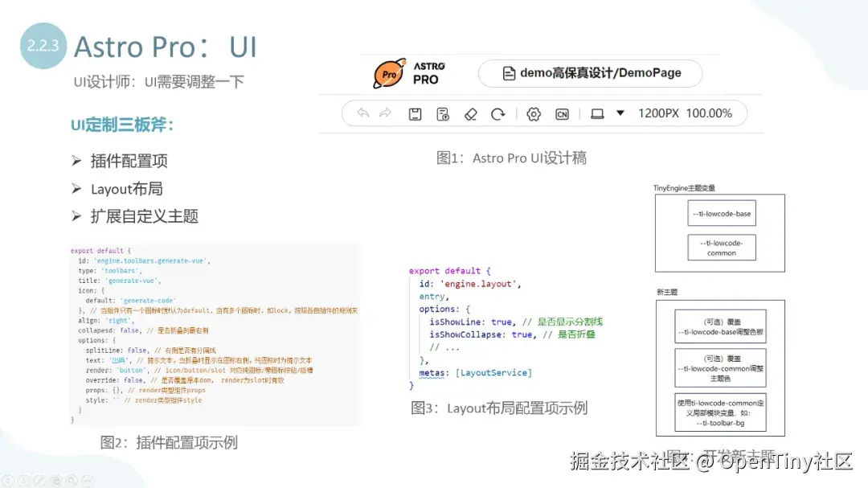Click the '--ti-lowcode-common' variable box
The width and height of the screenshot is (868, 488).
pyautogui.click(x=721, y=248)
